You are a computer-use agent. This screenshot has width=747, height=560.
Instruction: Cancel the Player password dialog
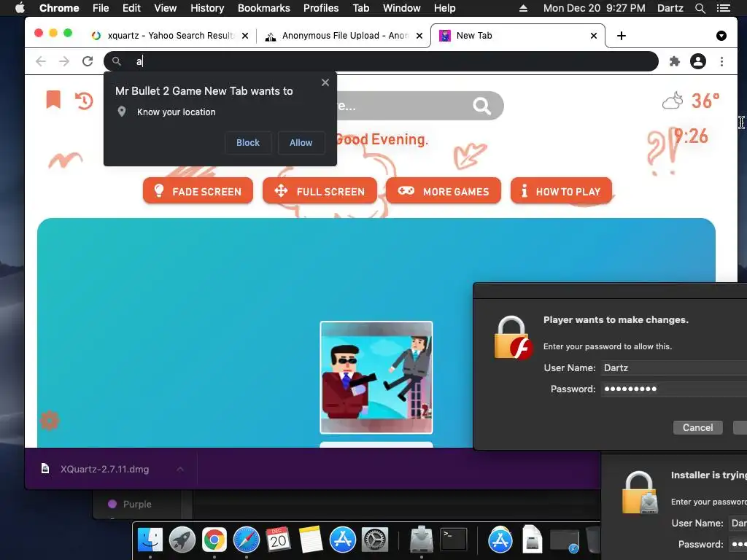(697, 427)
